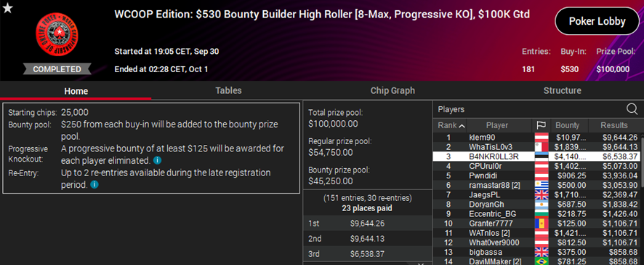Screen dimensions: 644x265
Task: Click the Re-Entry info icon
Action: click(x=94, y=185)
